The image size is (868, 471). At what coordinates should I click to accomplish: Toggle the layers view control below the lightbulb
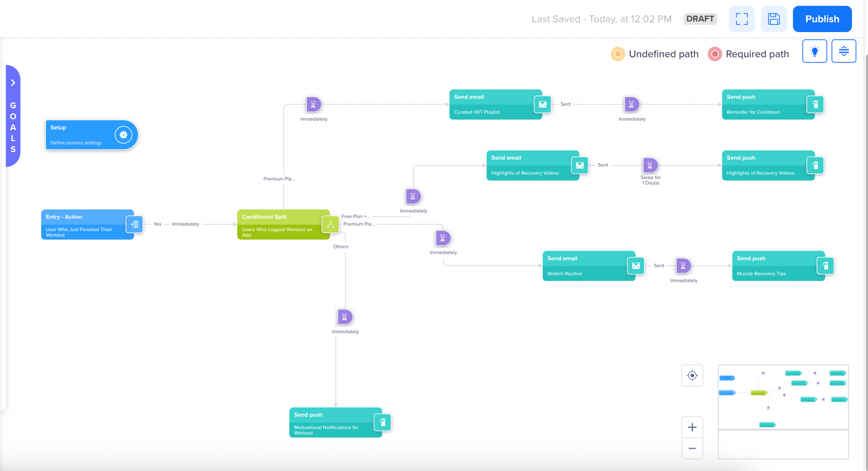coord(844,51)
